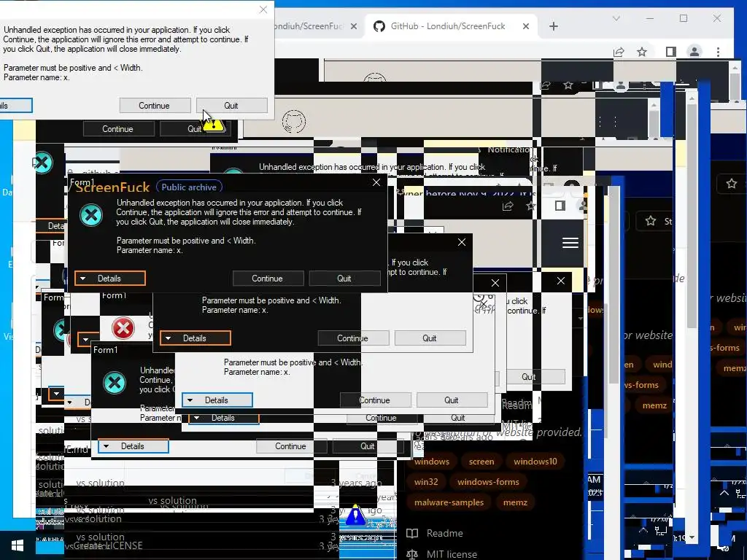Image resolution: width=747 pixels, height=560 pixels.
Task: Open Chrome profile avatar
Action: tap(694, 52)
